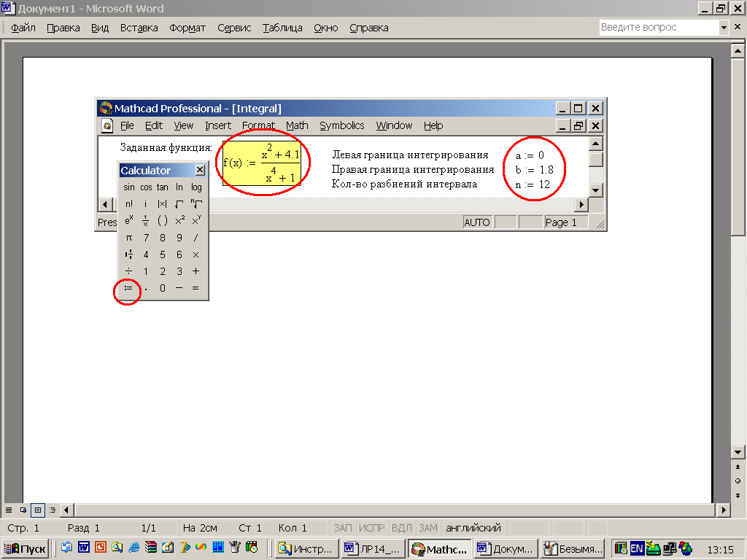Switch to ЛР14 Word taskbar button

coord(373,549)
